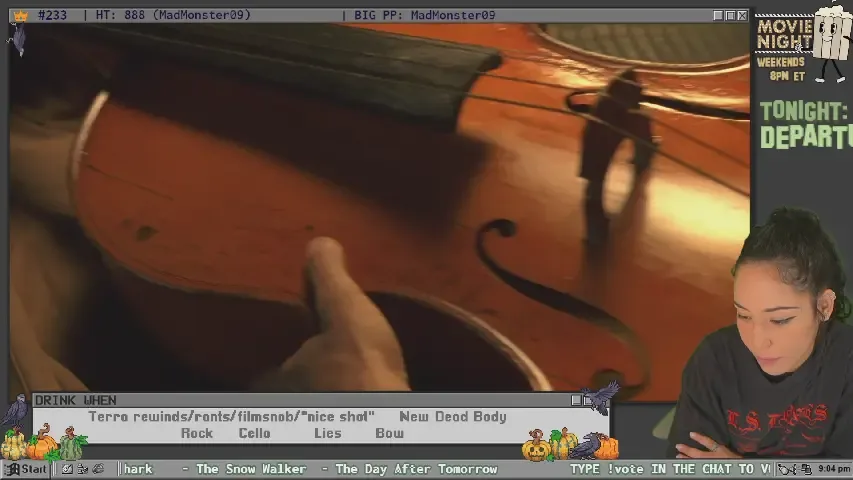The width and height of the screenshot is (853, 480).
Task: Click the raven perched on Drink When title bar
Action: (x=600, y=397)
